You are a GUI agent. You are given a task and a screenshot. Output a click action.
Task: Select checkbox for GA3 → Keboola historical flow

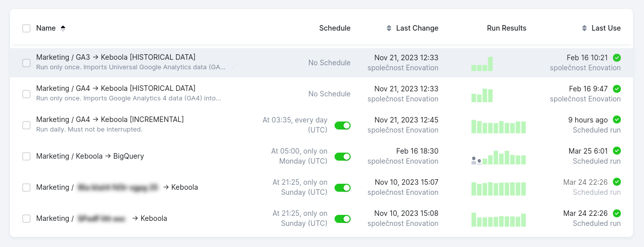27,63
